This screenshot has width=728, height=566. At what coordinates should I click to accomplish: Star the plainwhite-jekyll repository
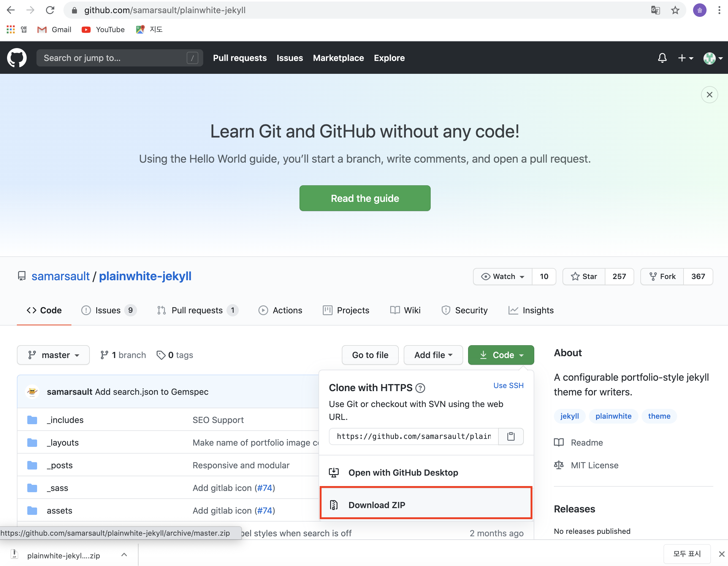point(584,277)
